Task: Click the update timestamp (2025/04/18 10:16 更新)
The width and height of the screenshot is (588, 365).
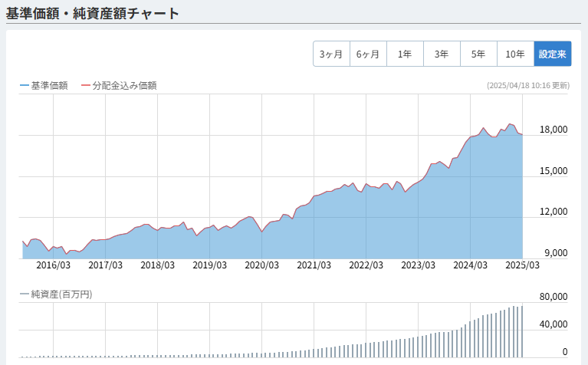Action: click(528, 86)
